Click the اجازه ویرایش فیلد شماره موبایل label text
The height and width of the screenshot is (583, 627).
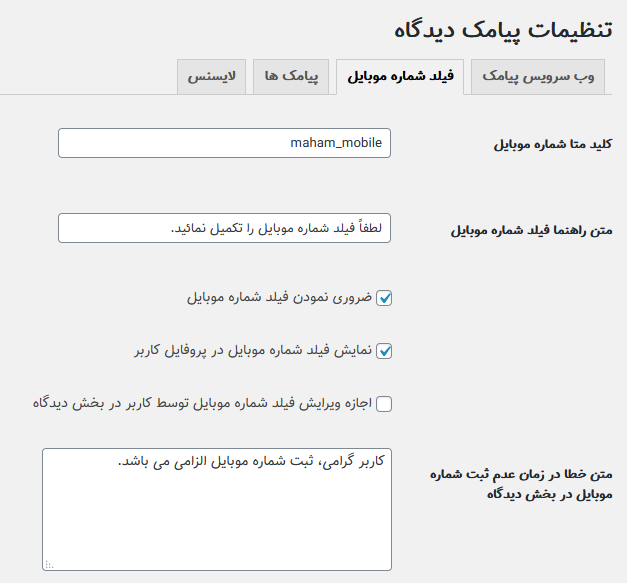coord(202,403)
